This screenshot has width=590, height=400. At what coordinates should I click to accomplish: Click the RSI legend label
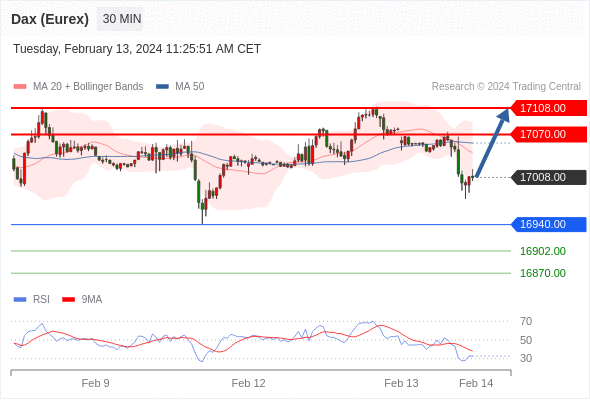click(x=41, y=300)
